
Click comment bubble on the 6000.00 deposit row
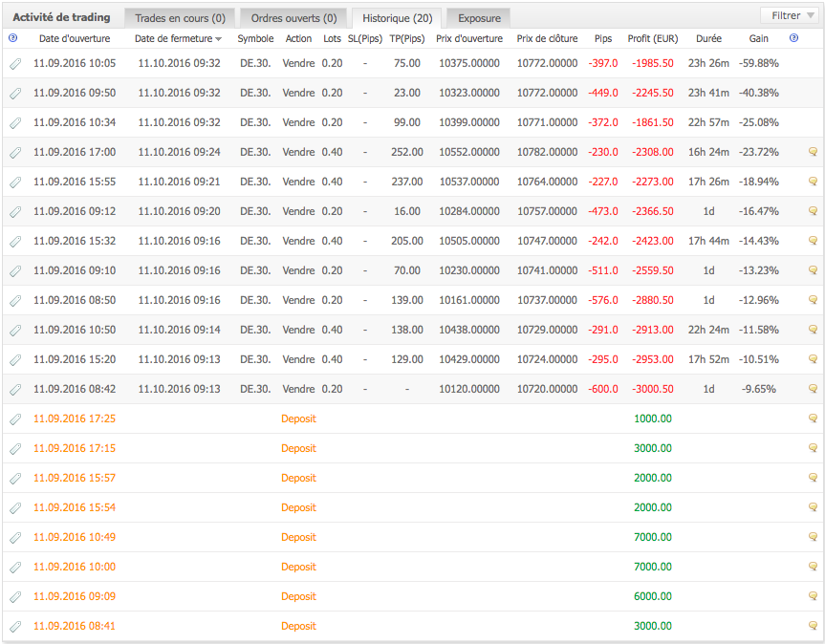pyautogui.click(x=813, y=596)
